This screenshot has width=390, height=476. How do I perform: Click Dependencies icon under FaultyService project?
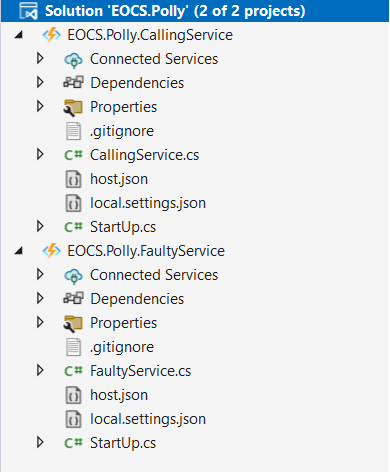click(73, 298)
